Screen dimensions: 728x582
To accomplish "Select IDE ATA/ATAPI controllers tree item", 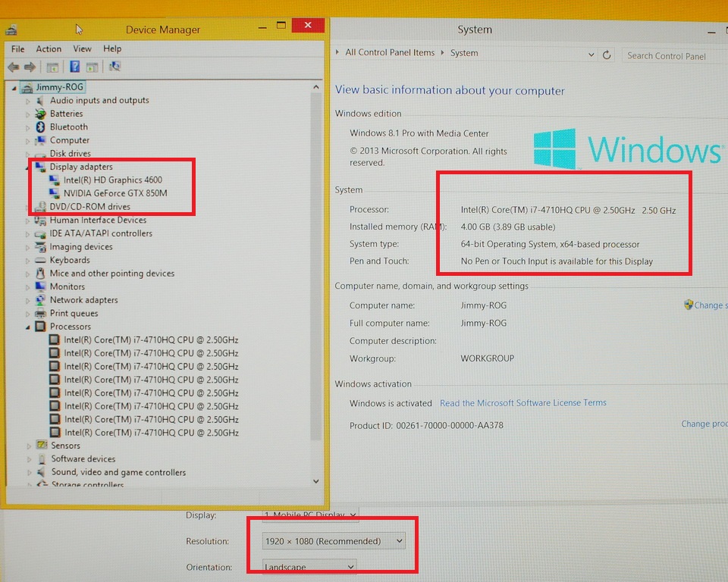I will (x=101, y=233).
